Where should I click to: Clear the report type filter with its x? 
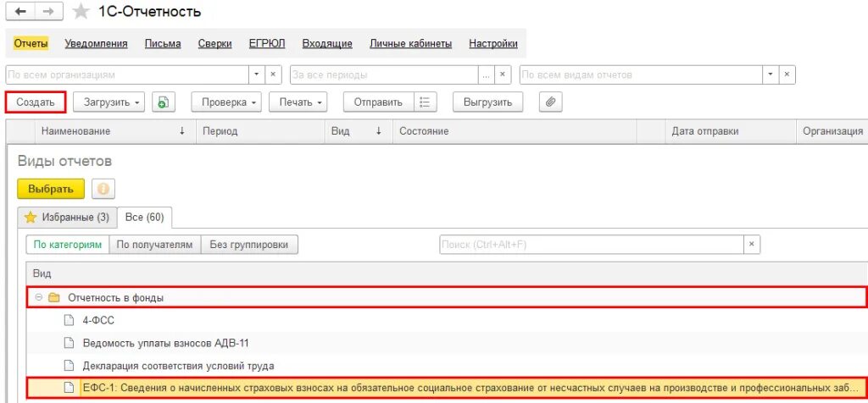pos(787,75)
